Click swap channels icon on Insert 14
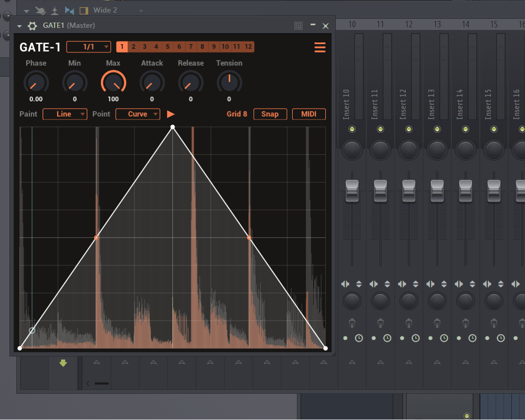Screen dimensions: 525x420 [x=459, y=284]
